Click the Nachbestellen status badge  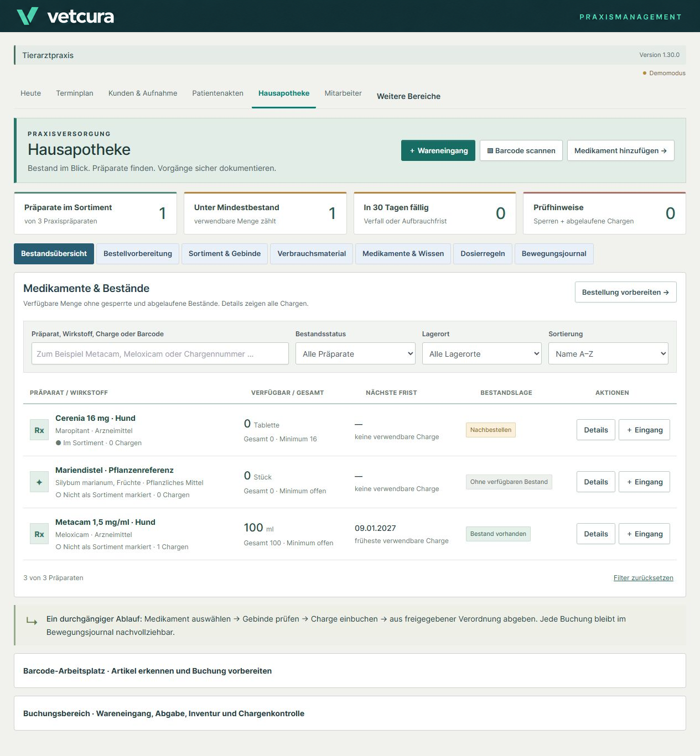click(x=491, y=430)
